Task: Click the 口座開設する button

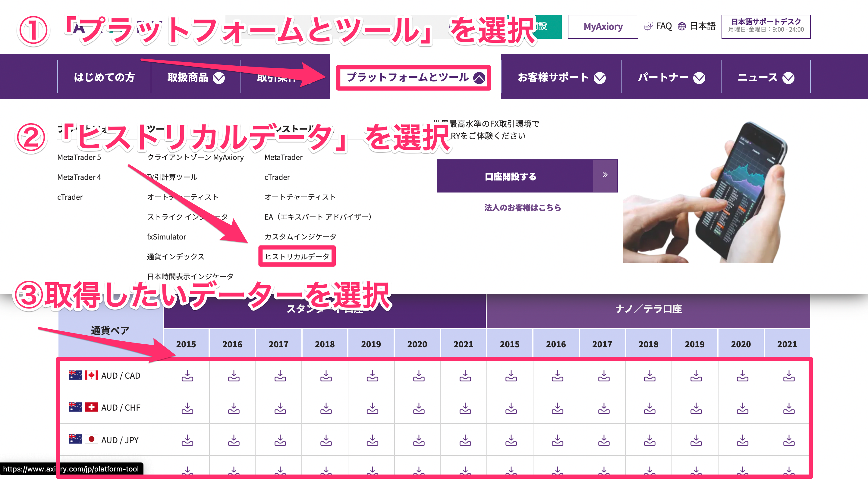Action: point(527,176)
